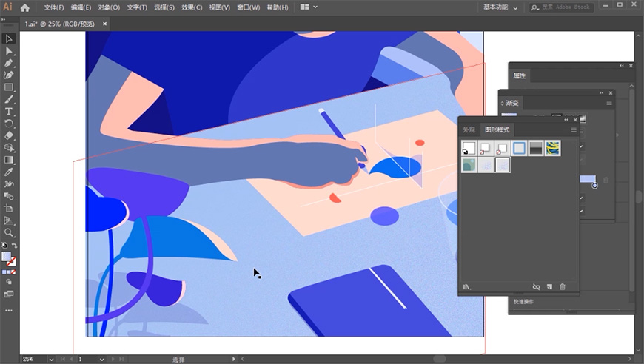Select yellow-blue scribble graphic style
644x364 pixels.
point(553,148)
